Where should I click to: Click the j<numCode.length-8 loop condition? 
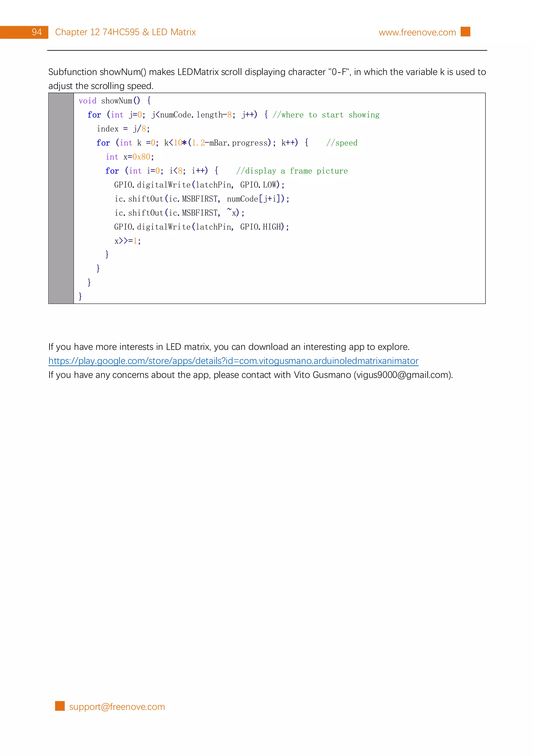pos(191,115)
